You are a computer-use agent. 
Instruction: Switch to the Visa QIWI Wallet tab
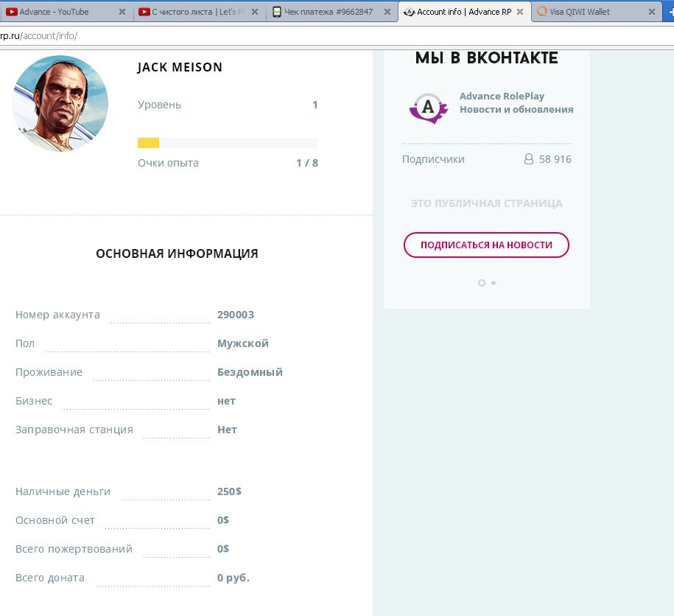[596, 12]
